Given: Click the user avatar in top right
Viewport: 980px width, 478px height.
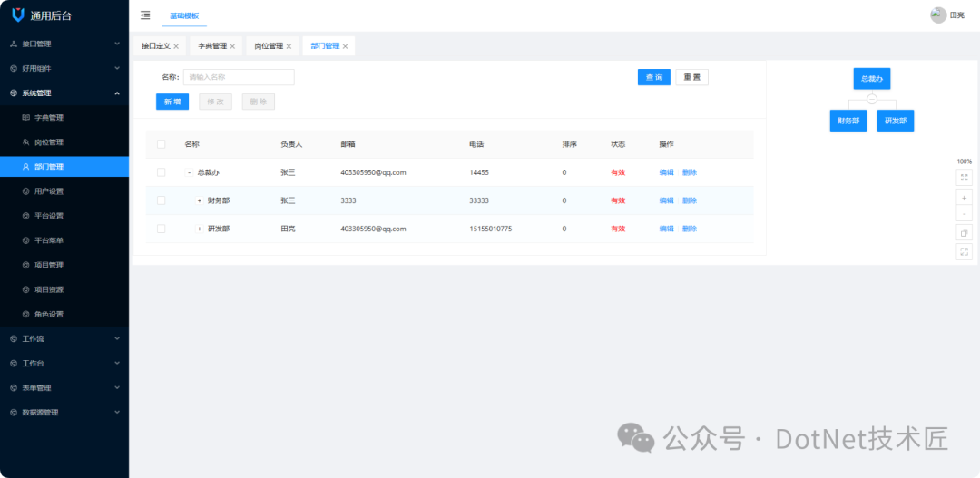Looking at the screenshot, I should 938,15.
